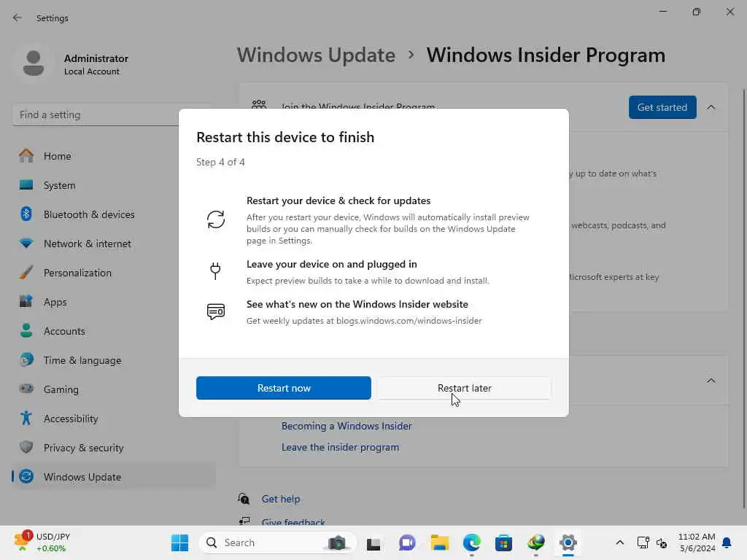This screenshot has height=560, width=747.
Task: Open Apps settings page
Action: pyautogui.click(x=113, y=302)
